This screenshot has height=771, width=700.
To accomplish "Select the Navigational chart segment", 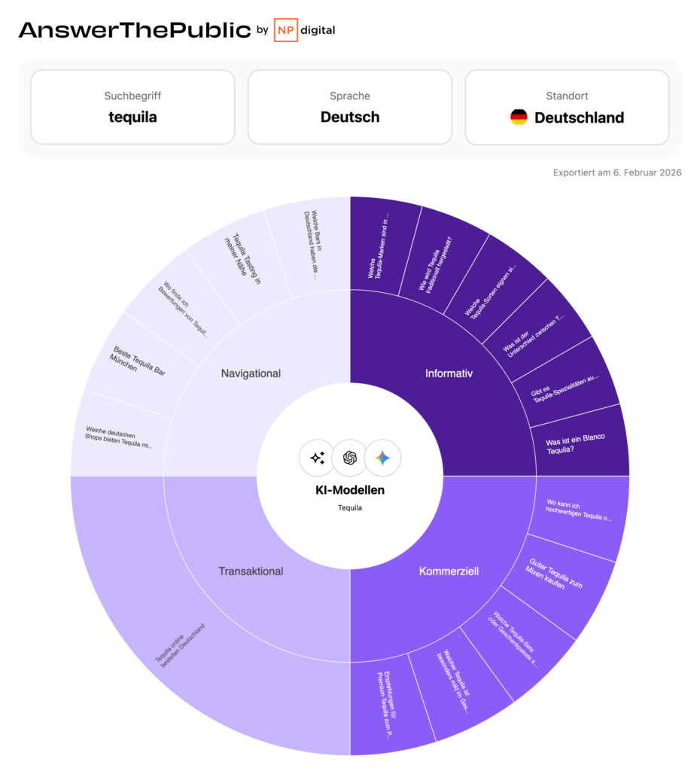I will pyautogui.click(x=251, y=373).
